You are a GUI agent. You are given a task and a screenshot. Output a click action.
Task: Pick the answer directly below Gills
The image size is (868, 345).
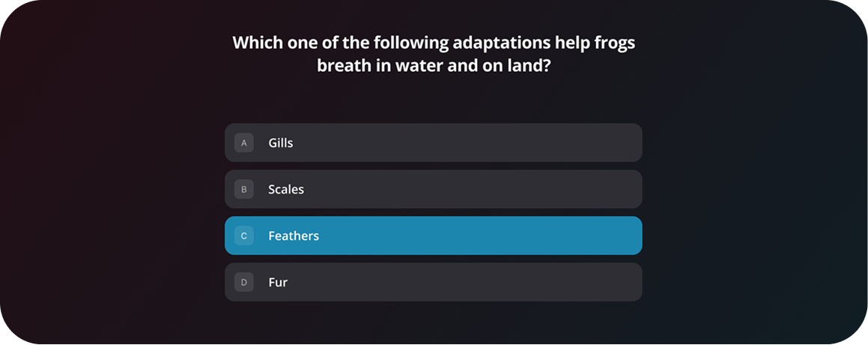(x=433, y=189)
